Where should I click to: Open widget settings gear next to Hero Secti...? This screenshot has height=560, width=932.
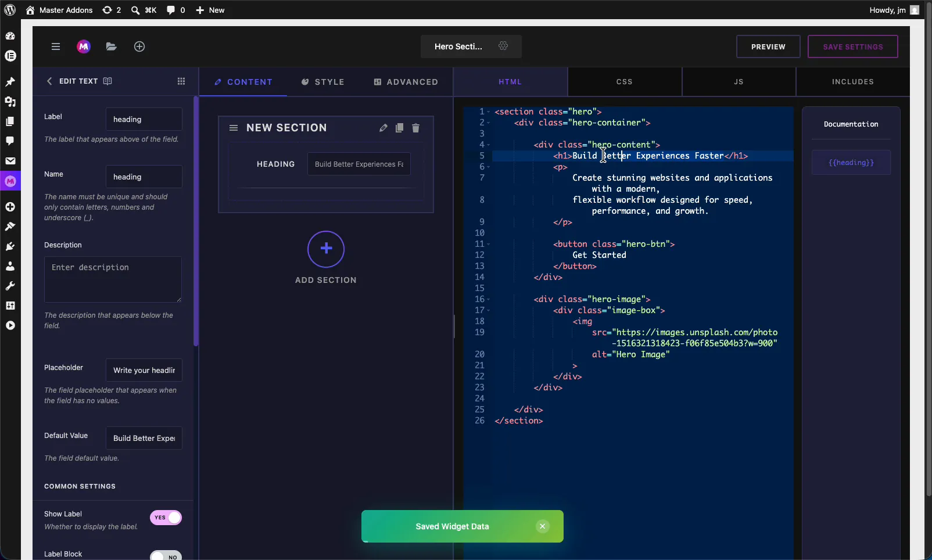[503, 46]
